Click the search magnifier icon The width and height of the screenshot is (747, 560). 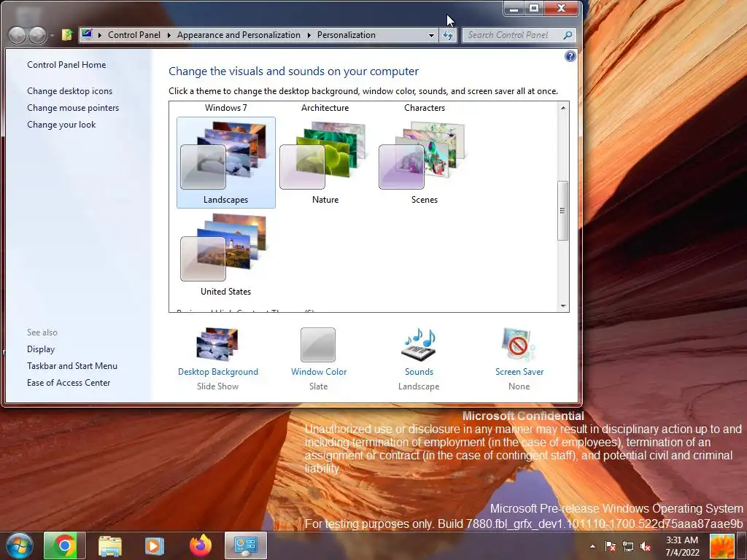tap(568, 35)
